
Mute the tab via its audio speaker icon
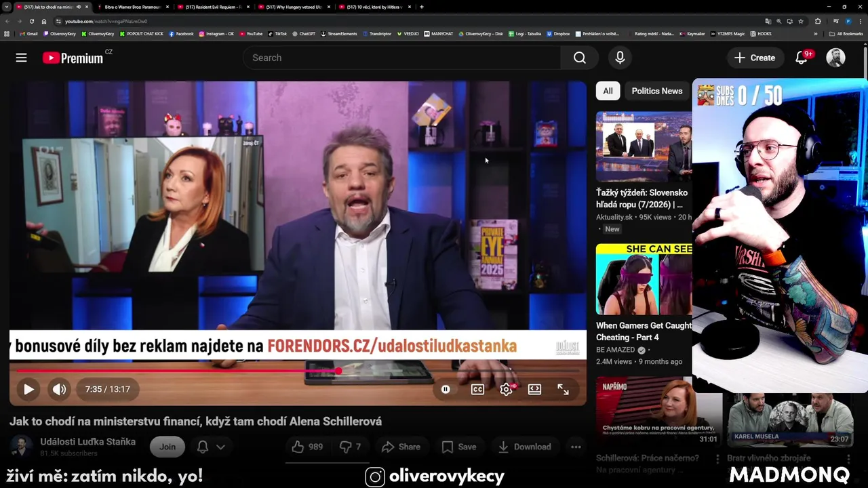(79, 7)
